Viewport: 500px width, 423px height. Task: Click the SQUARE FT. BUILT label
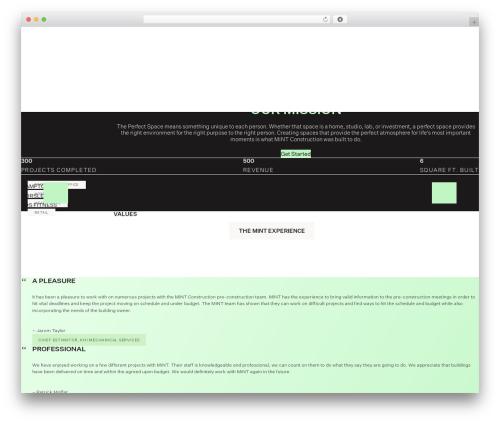click(x=449, y=170)
